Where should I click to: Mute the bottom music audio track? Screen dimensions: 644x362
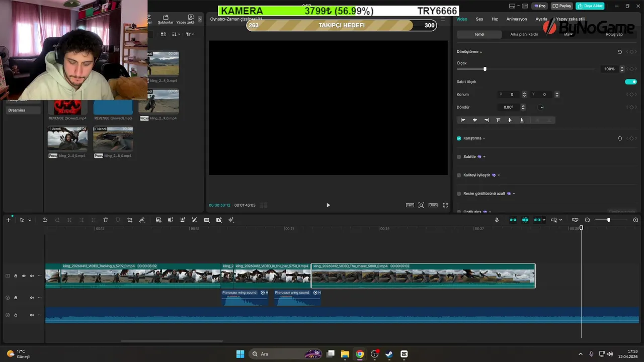32,315
